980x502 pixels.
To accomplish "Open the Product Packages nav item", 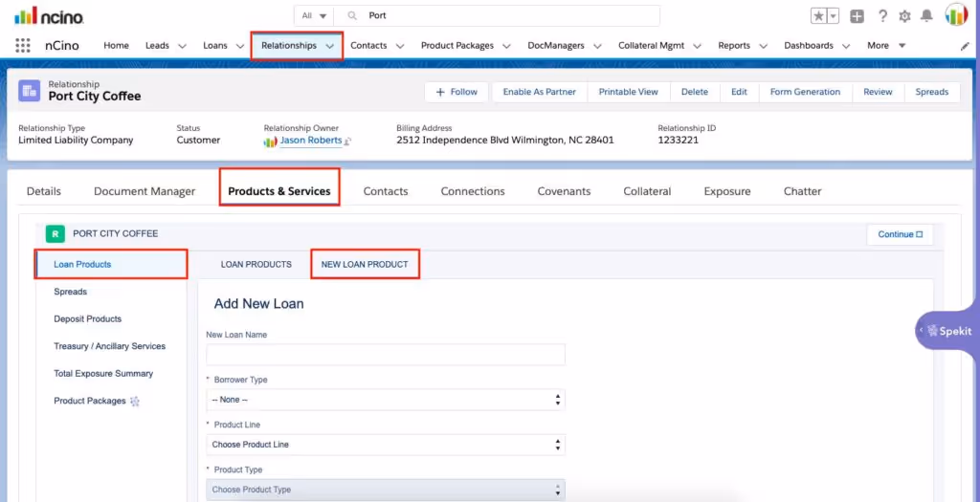I will (457, 46).
